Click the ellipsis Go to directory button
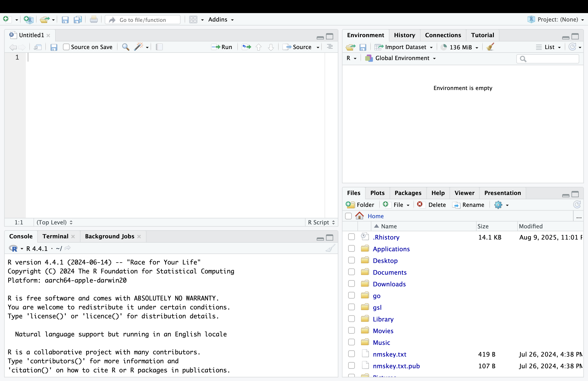Image resolution: width=588 pixels, height=381 pixels. (x=579, y=217)
